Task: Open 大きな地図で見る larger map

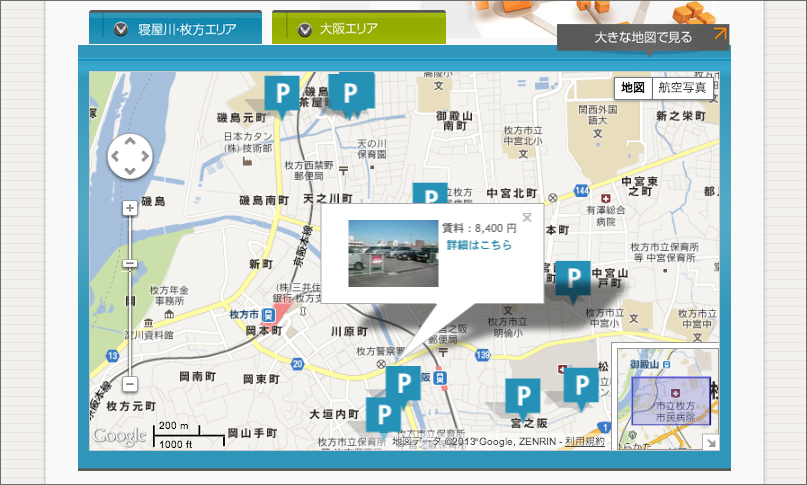Action: (643, 37)
